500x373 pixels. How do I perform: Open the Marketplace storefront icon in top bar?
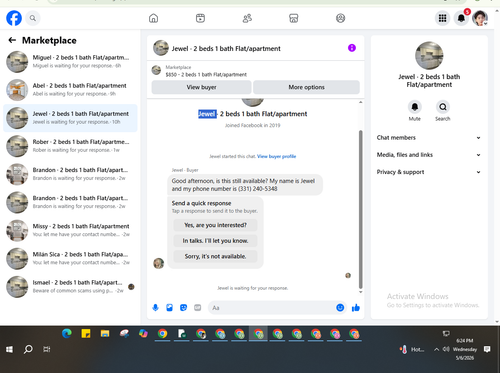293,18
